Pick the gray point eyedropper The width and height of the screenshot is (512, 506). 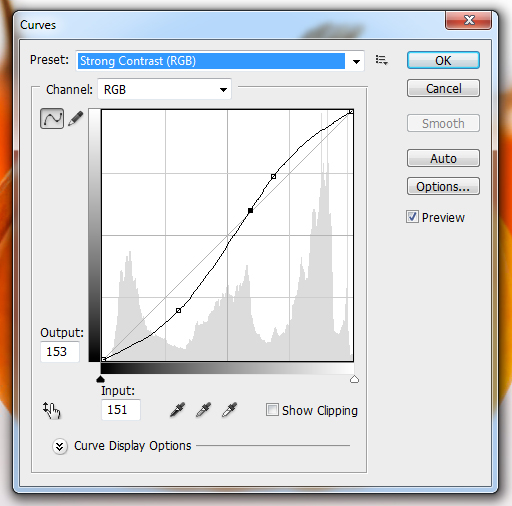[x=203, y=410]
